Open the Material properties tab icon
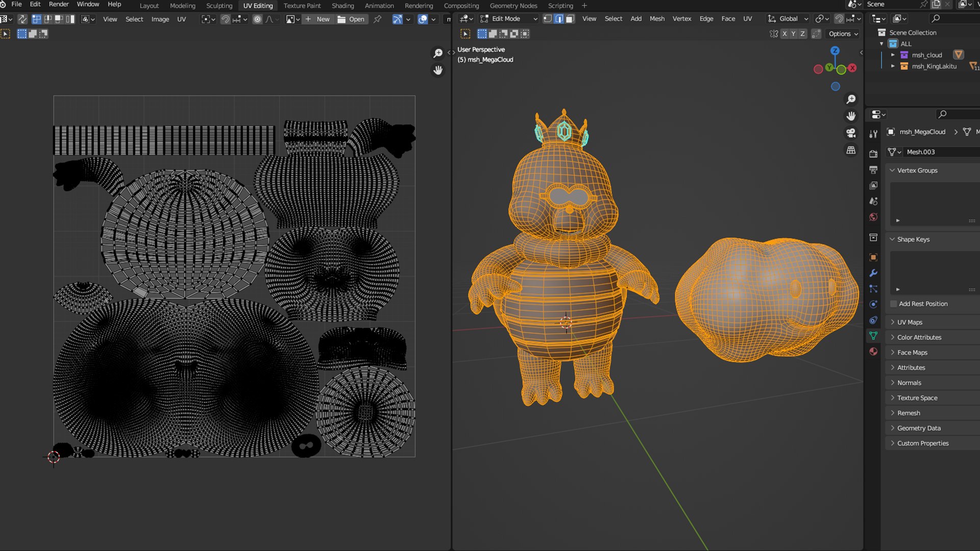The width and height of the screenshot is (980, 551). pos(873,352)
